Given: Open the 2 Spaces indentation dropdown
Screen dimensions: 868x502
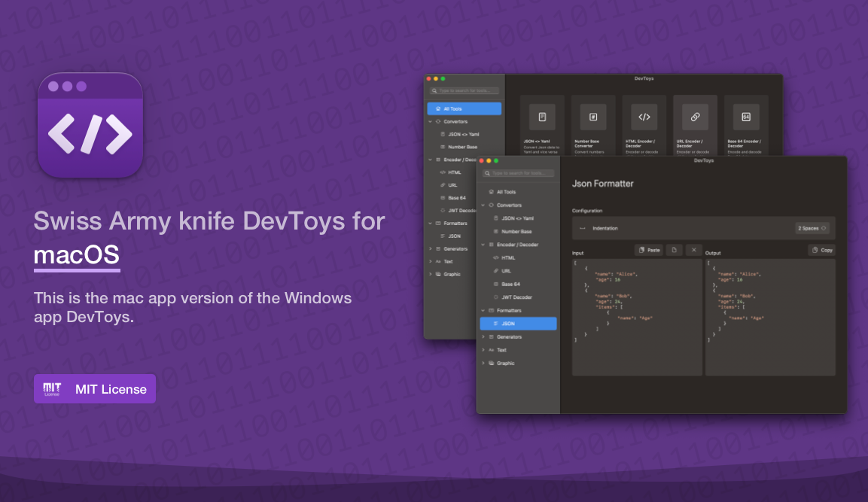Looking at the screenshot, I should [x=813, y=228].
